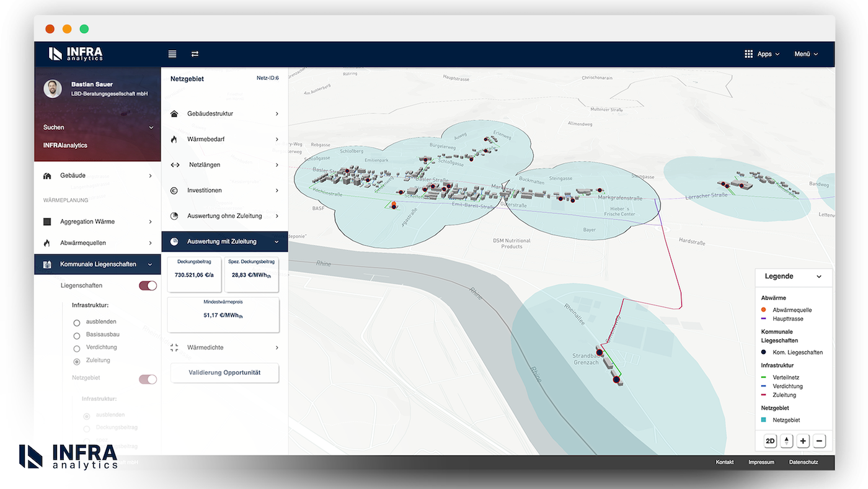Click the Mindestwärmepreis 51,17 card
Image resolution: width=868 pixels, height=489 pixels.
click(223, 315)
